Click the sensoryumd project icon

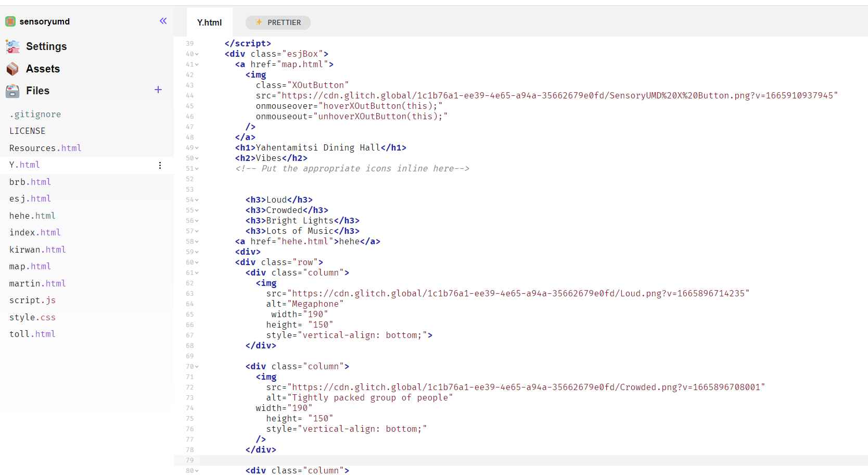coord(10,21)
